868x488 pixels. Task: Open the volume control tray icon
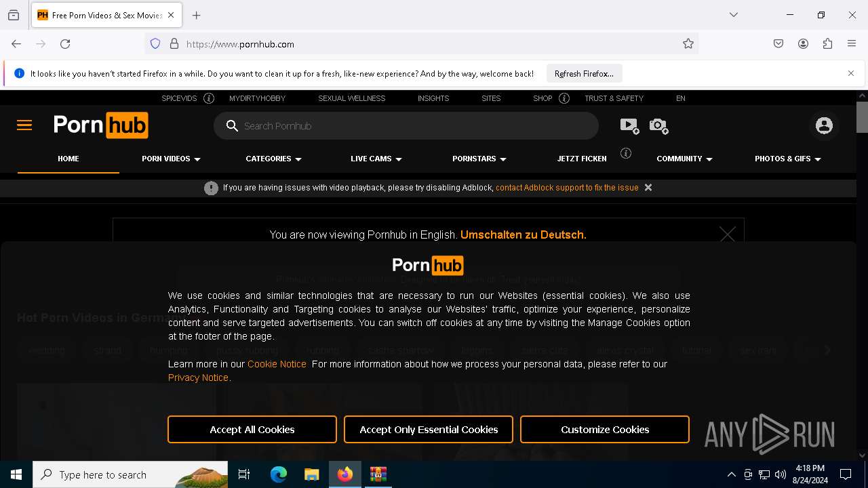(x=781, y=474)
